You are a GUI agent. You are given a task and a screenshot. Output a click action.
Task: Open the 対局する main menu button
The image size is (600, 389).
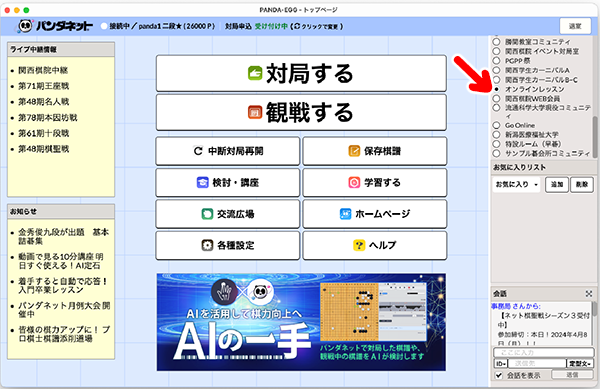[x=301, y=73]
